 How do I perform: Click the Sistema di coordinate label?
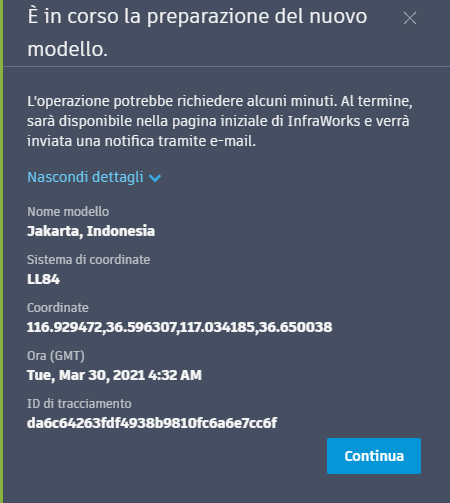click(88, 260)
